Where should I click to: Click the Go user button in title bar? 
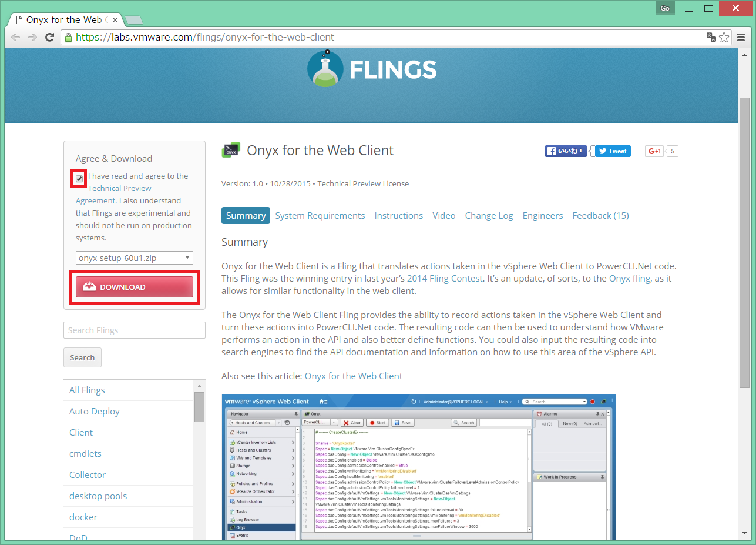pos(665,8)
